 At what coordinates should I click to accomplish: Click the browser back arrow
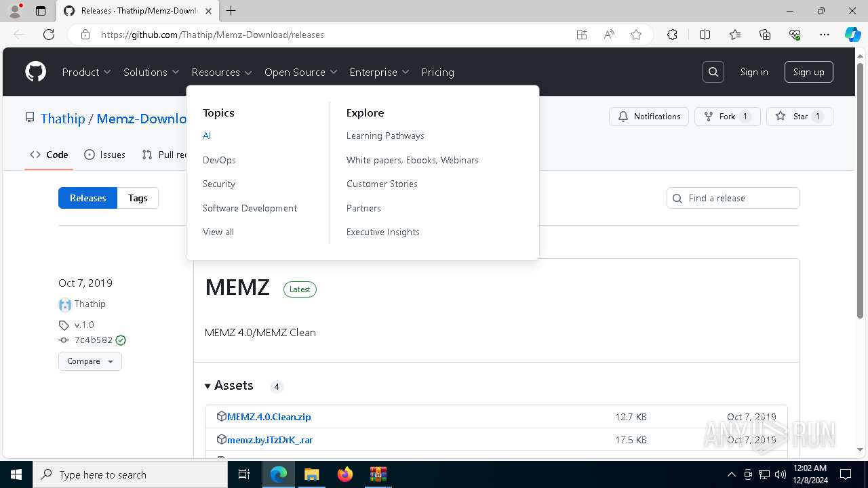click(x=19, y=35)
